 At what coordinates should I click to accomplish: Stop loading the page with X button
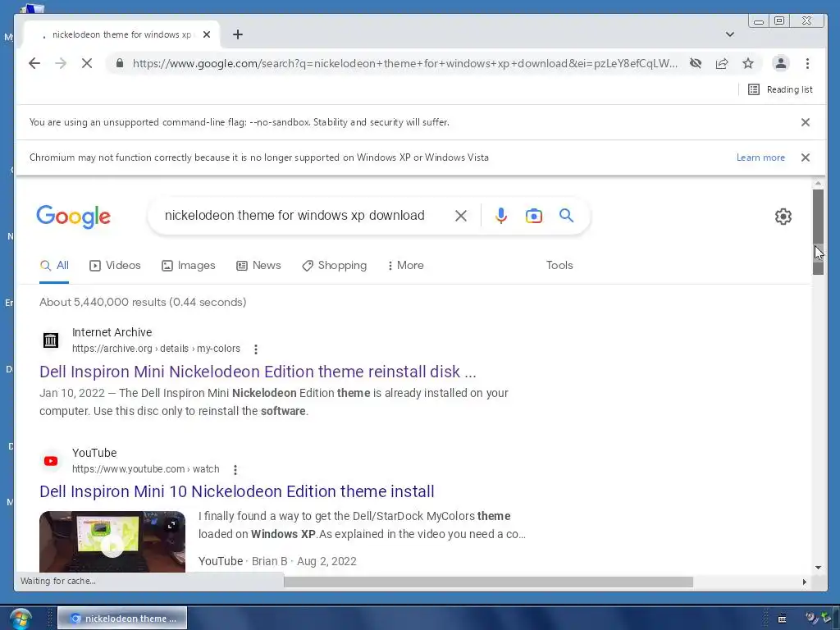87,63
